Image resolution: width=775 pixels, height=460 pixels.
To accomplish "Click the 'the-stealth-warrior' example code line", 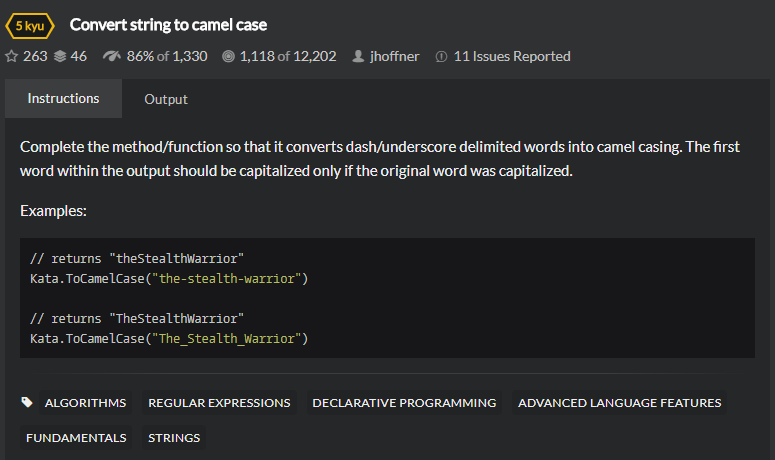I will pos(169,278).
